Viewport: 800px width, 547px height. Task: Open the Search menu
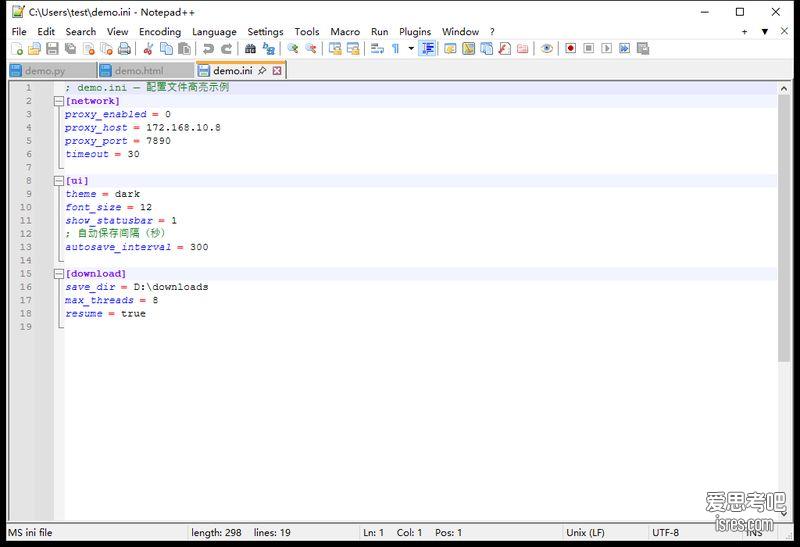(x=81, y=32)
